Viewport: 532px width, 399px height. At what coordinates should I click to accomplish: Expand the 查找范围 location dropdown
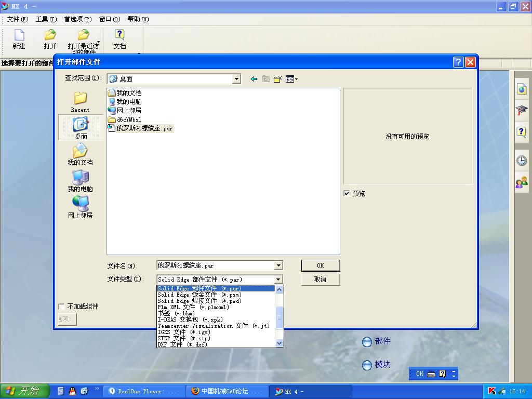236,79
